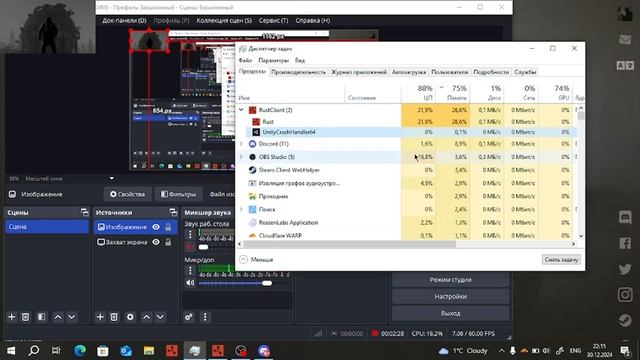Open Outlook from taskbar

126,351
